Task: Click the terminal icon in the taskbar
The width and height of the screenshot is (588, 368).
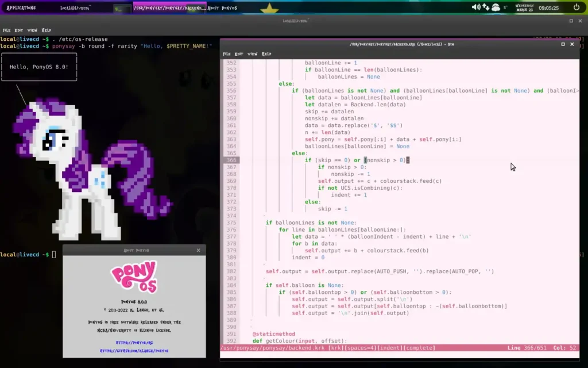Action: pos(123,8)
